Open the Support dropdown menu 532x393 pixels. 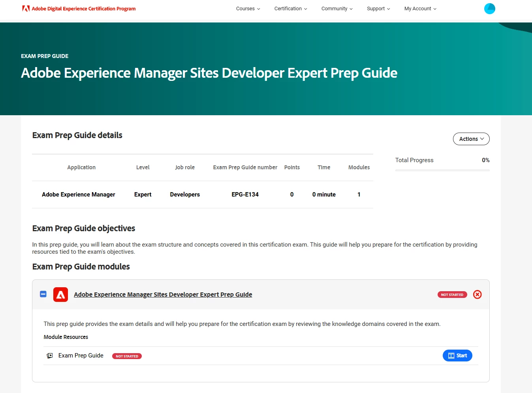pyautogui.click(x=378, y=9)
